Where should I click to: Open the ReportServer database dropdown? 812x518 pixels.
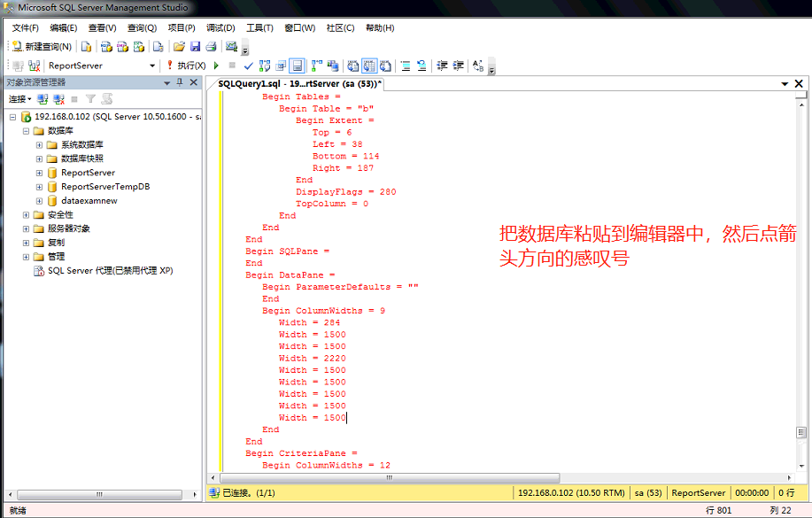(x=152, y=66)
